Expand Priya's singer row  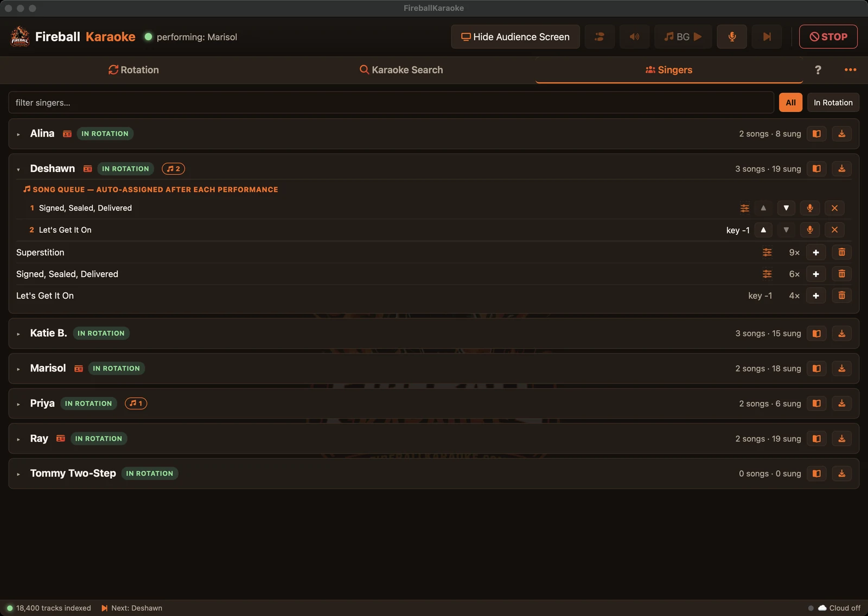coord(18,404)
